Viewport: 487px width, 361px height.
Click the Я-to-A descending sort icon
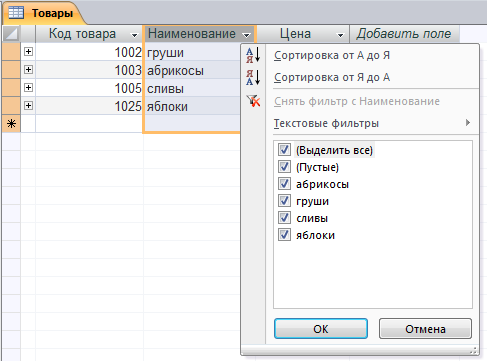pyautogui.click(x=253, y=77)
